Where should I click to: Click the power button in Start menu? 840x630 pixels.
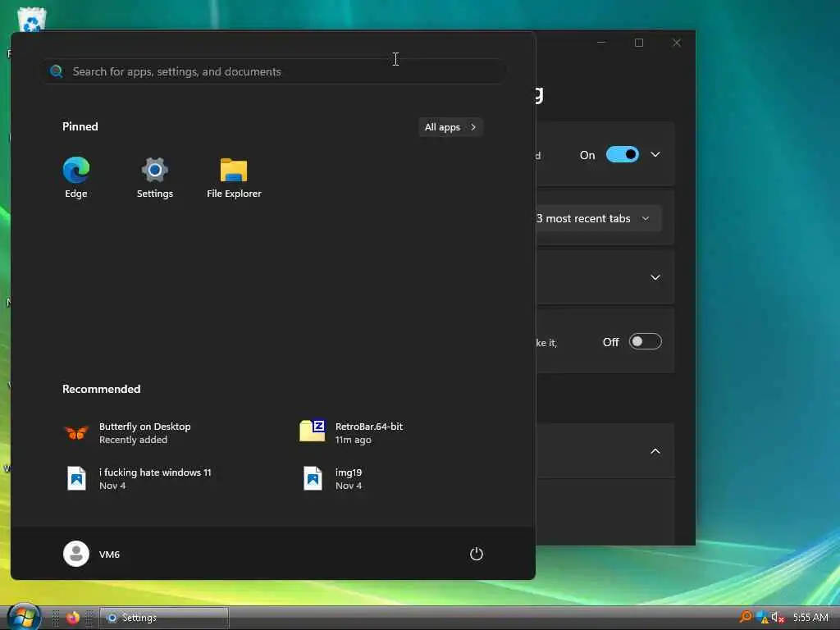pos(477,554)
